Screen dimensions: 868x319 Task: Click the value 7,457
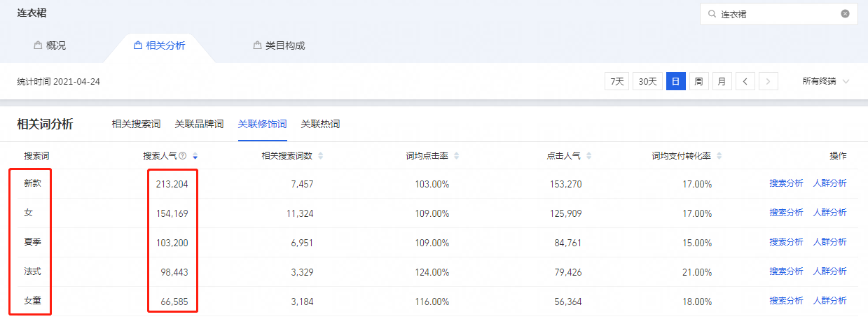302,184
